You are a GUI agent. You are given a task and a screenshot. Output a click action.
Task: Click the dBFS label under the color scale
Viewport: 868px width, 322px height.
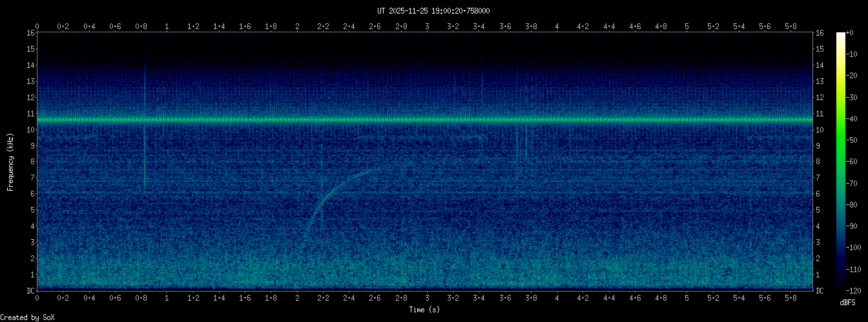click(848, 303)
